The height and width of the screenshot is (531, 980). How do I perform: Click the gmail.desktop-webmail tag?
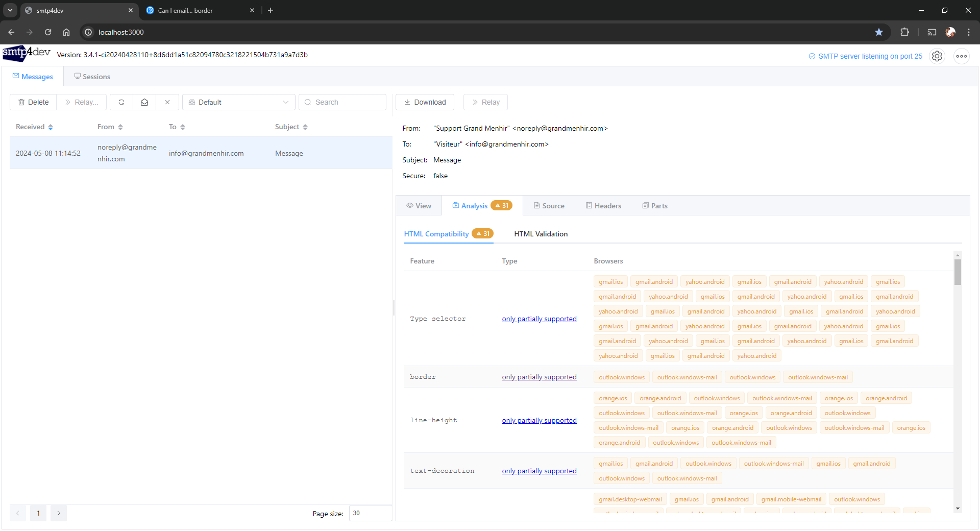click(630, 499)
